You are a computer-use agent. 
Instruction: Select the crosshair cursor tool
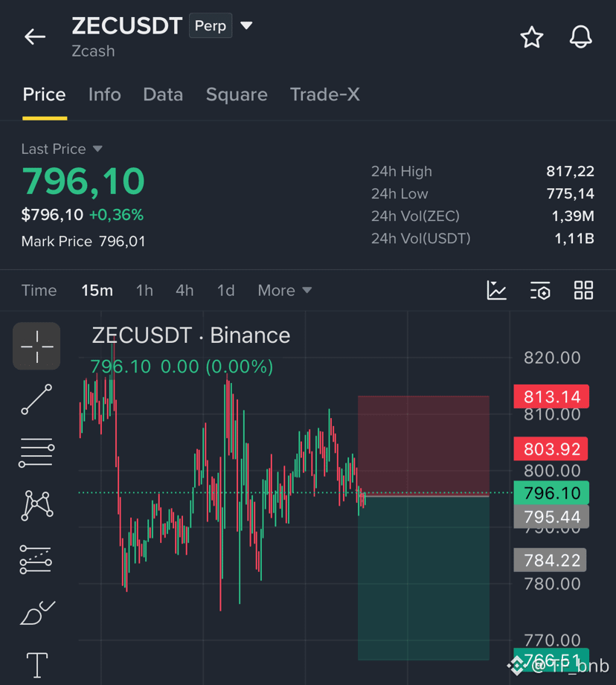tap(36, 346)
